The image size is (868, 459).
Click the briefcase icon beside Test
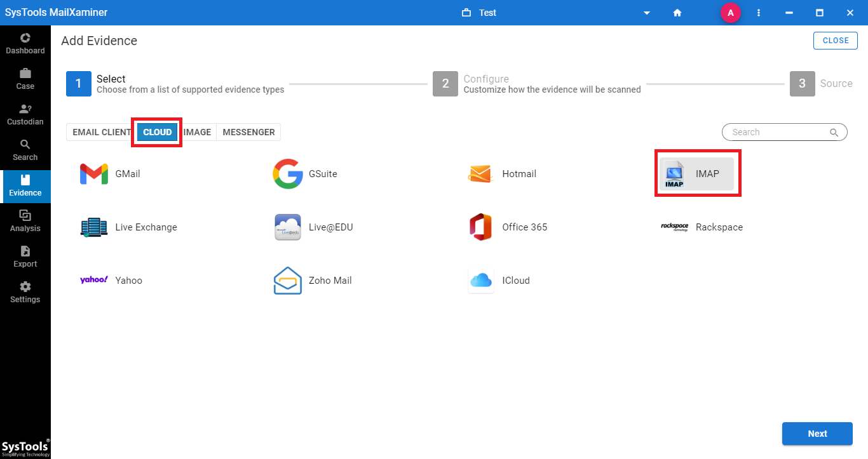coord(466,13)
